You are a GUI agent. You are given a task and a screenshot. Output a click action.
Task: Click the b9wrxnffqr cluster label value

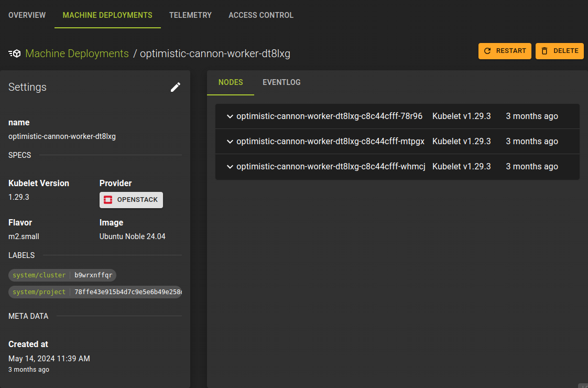93,275
